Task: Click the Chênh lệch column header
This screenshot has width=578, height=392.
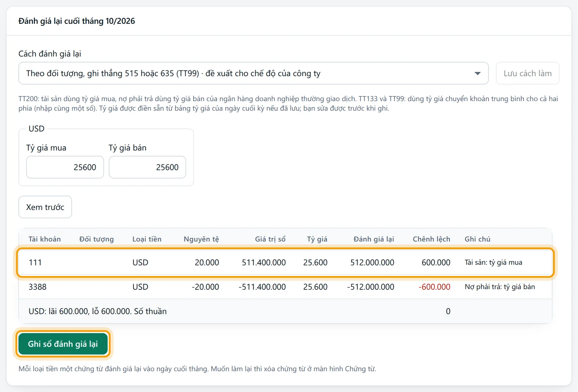Action: [x=431, y=239]
